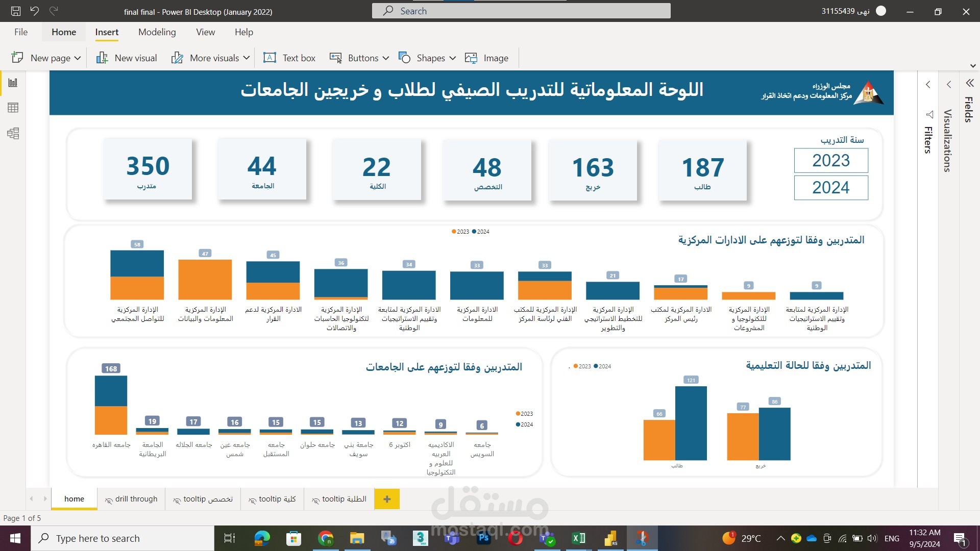
Task: Open Model view from the left sidebar
Action: [x=14, y=134]
